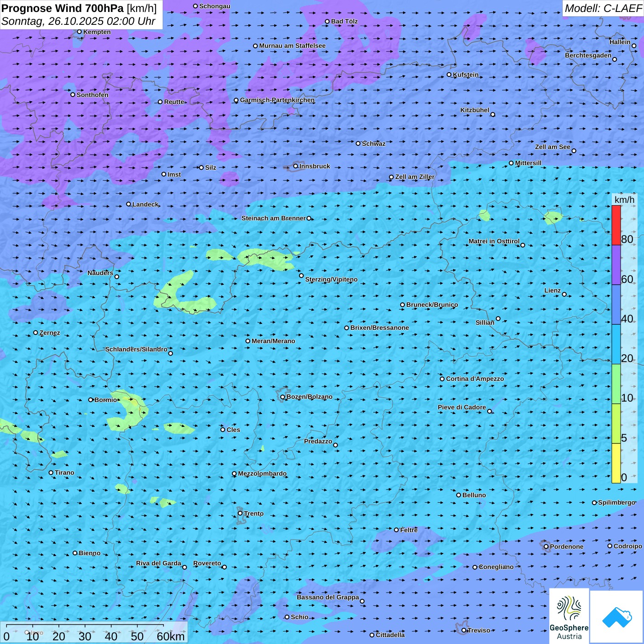This screenshot has width=644, height=644.
Task: Click the Berchtesgaden label
Action: [x=588, y=55]
